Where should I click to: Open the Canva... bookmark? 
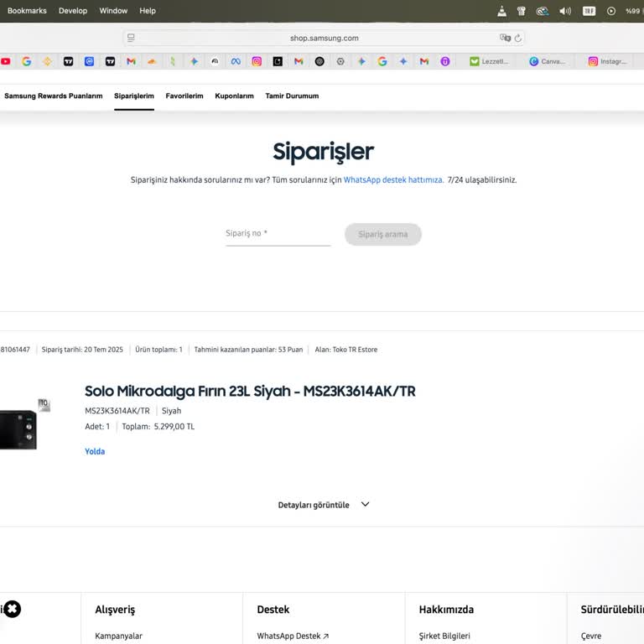click(547, 61)
